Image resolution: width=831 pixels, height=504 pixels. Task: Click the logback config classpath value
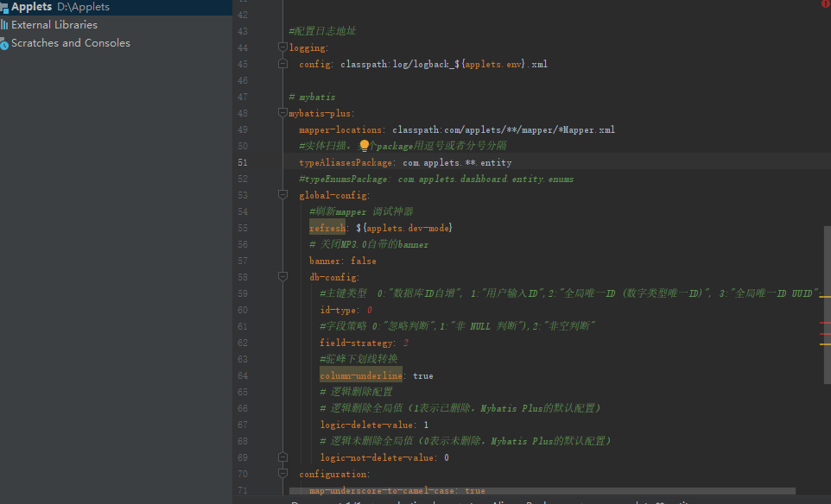coord(444,64)
